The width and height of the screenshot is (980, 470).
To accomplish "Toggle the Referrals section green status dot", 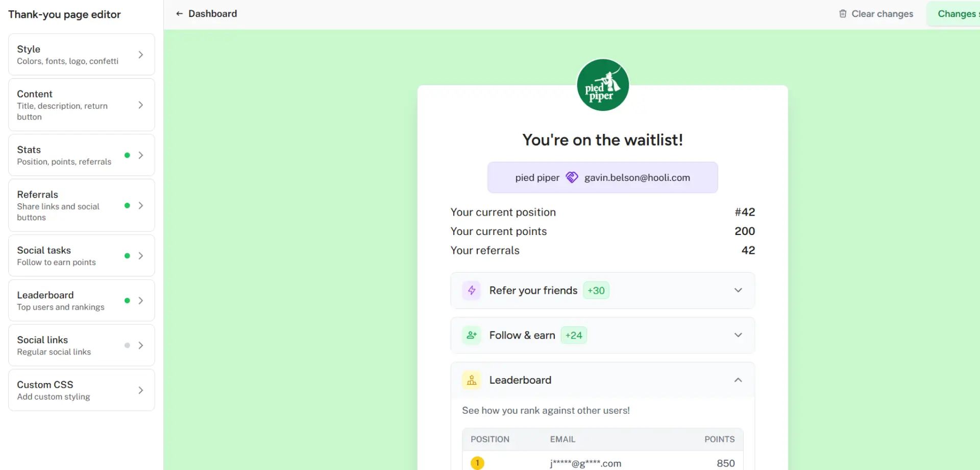I will pos(127,205).
